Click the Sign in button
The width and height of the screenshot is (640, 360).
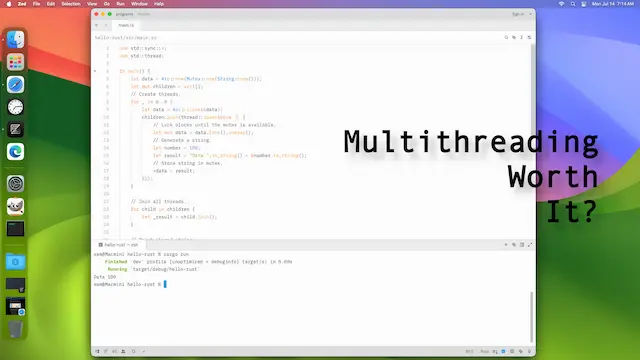click(518, 14)
